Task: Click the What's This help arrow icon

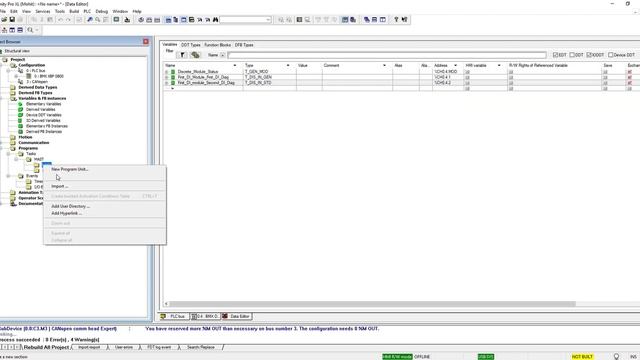Action: [x=404, y=20]
